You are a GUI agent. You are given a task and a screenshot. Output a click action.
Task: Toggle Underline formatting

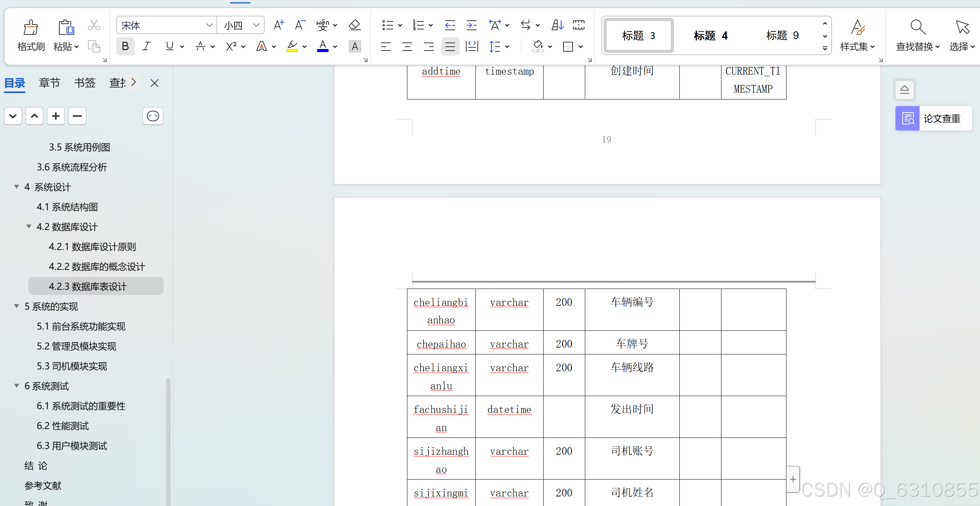click(x=169, y=47)
